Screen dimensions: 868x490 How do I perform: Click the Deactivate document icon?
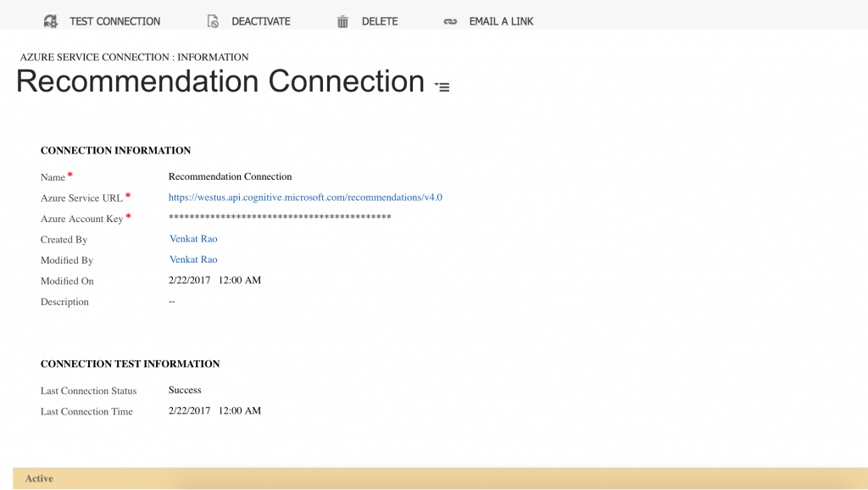click(214, 21)
